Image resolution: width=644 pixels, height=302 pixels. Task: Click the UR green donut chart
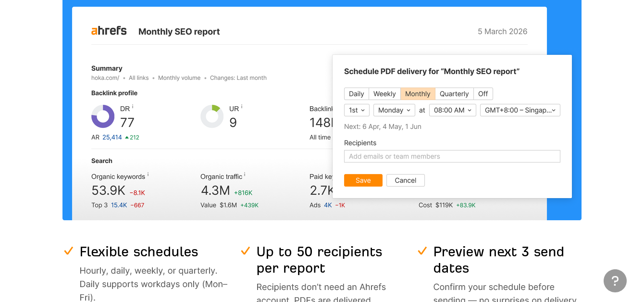(212, 116)
